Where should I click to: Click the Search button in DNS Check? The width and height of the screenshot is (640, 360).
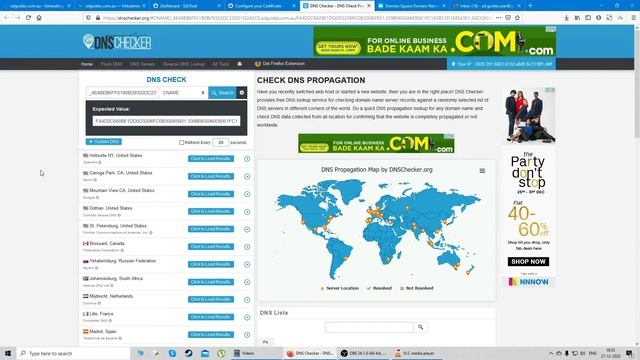pyautogui.click(x=222, y=93)
